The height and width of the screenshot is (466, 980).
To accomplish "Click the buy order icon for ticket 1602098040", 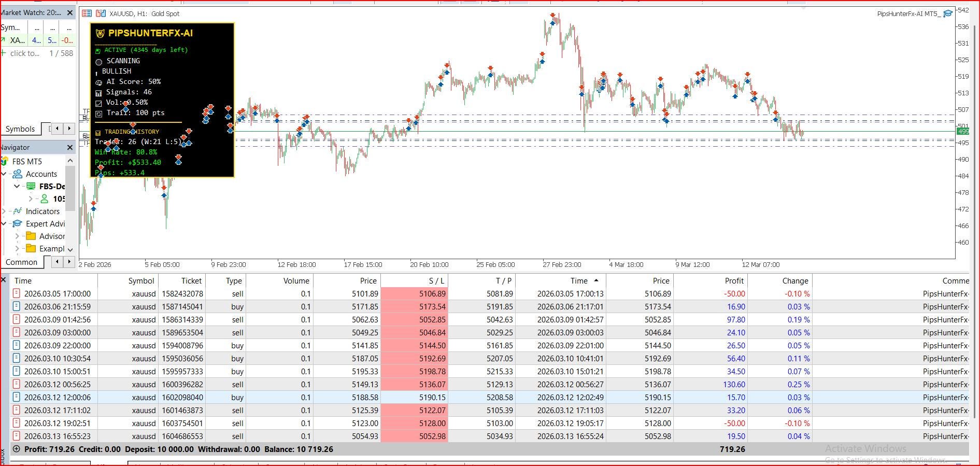I will coord(17,397).
